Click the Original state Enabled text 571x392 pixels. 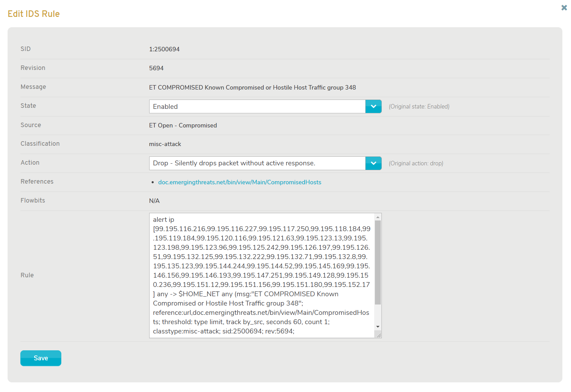pos(419,106)
